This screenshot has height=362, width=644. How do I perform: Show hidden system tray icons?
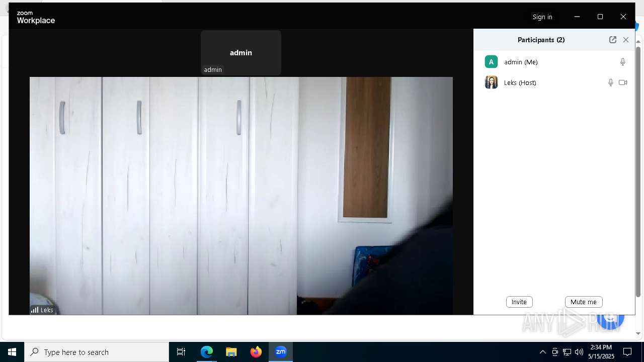coord(542,352)
